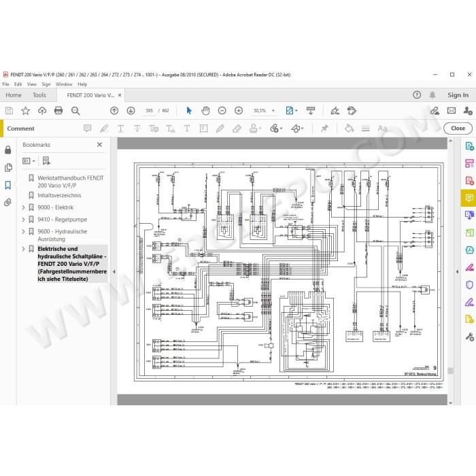The image size is (476, 476).
Task: Expand Elektrische und hydraulische Schaltpläne bookmark
Action: coord(23,249)
